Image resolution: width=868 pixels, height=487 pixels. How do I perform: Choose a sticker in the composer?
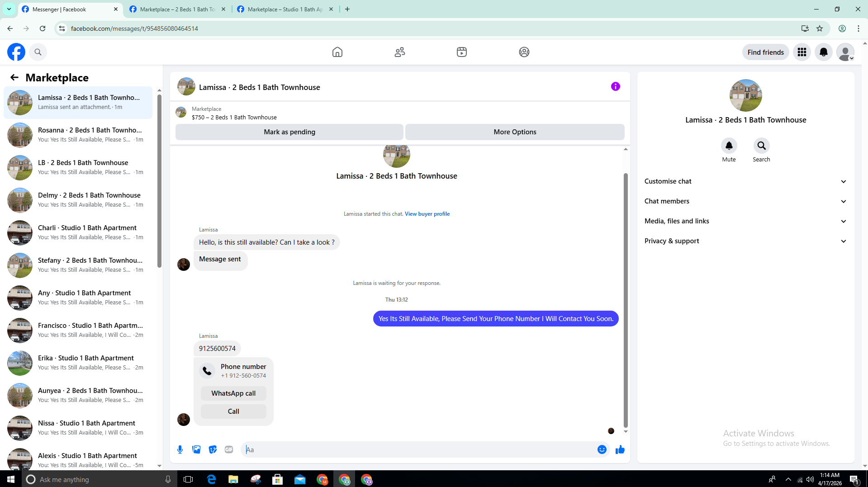213,449
